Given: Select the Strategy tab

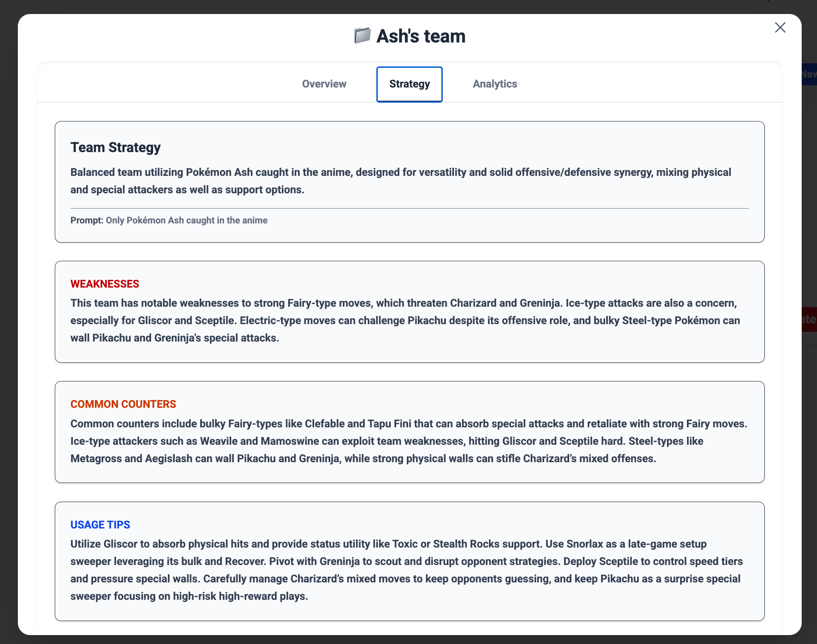Looking at the screenshot, I should (409, 84).
